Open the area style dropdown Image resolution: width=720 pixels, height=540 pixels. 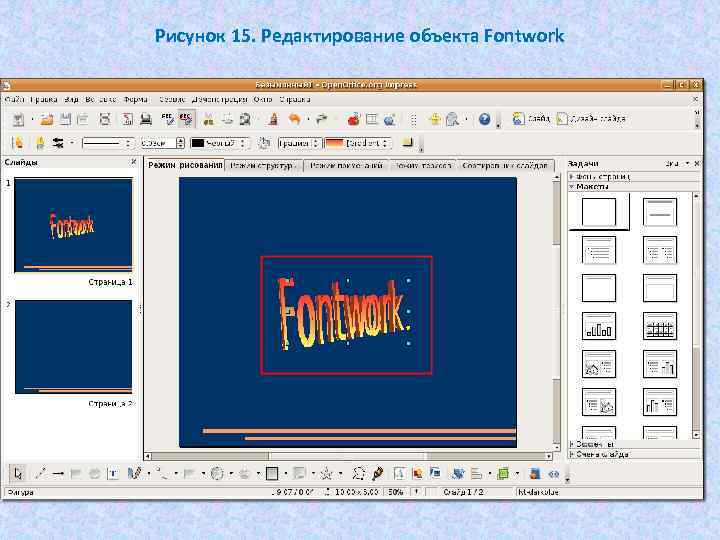(x=298, y=143)
